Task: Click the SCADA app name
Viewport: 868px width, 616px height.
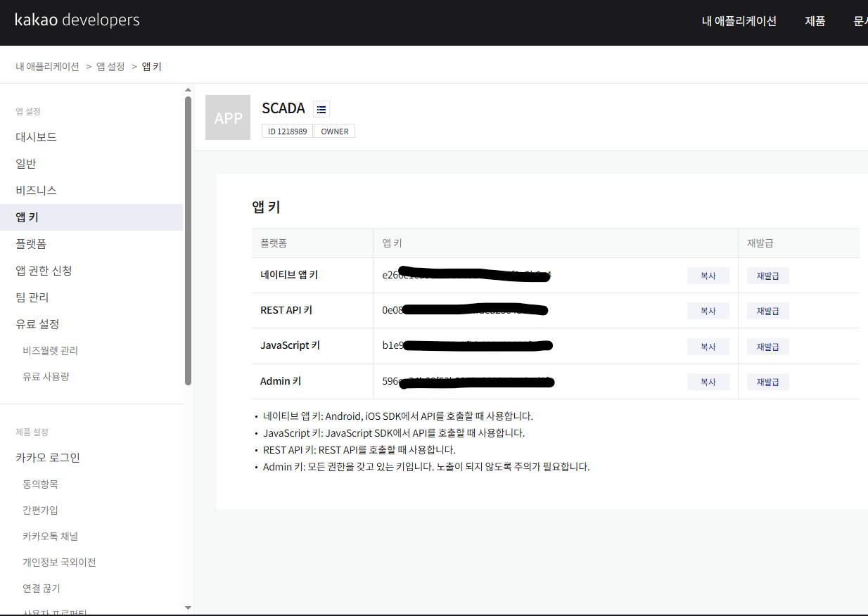Action: tap(283, 108)
